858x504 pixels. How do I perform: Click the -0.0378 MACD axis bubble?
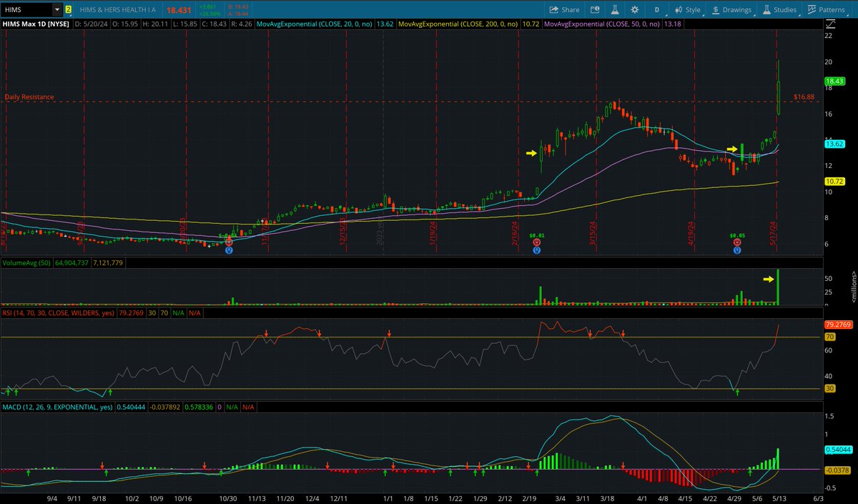(x=837, y=470)
